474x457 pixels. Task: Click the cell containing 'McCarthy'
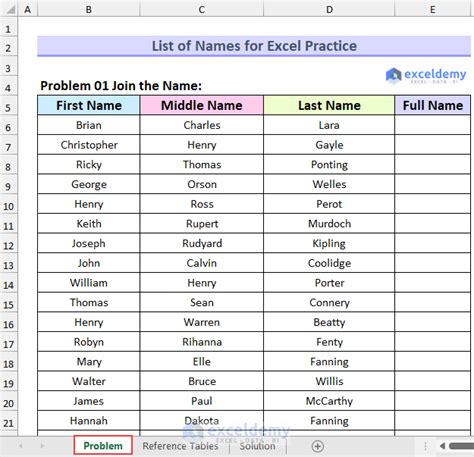point(329,401)
